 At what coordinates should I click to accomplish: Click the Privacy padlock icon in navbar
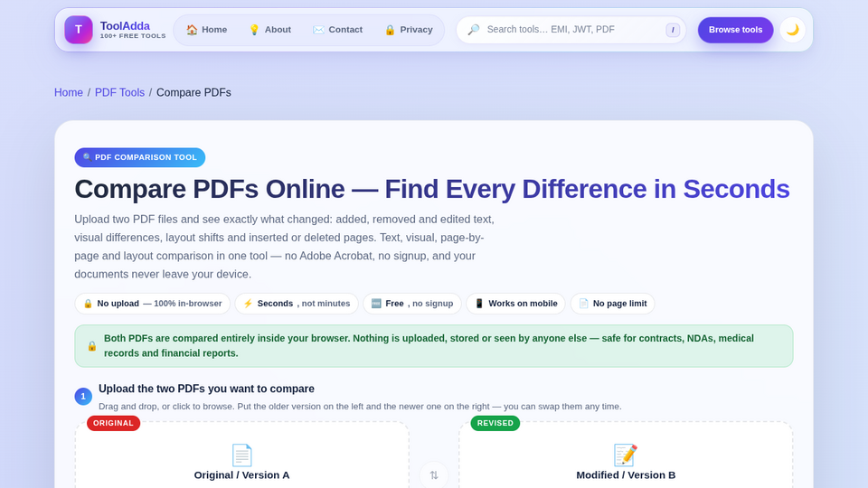(x=390, y=30)
